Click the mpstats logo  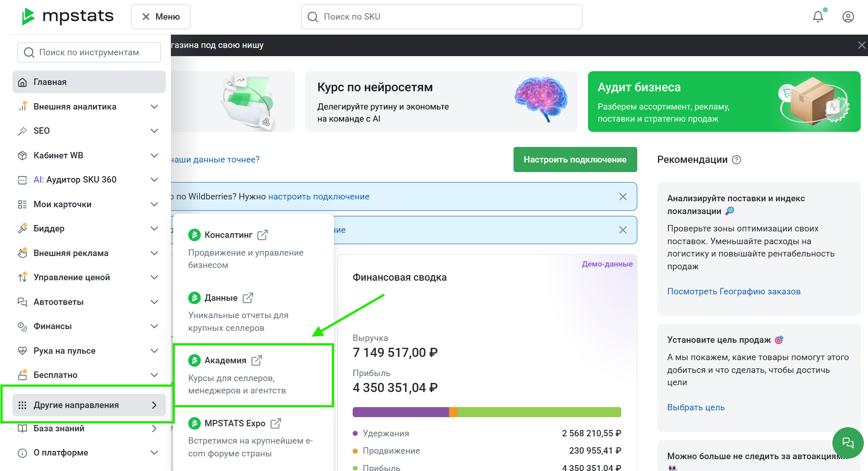tap(68, 16)
